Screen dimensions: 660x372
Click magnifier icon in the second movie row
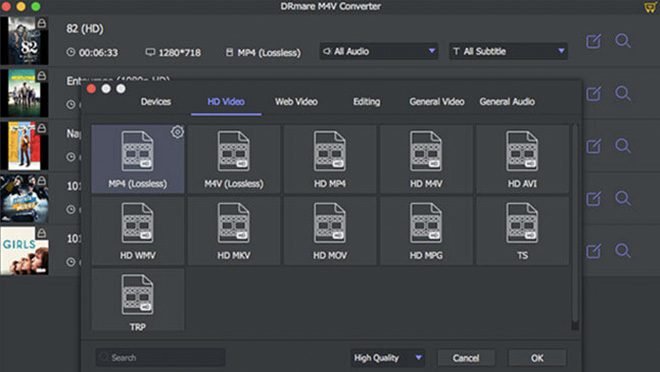pyautogui.click(x=623, y=93)
